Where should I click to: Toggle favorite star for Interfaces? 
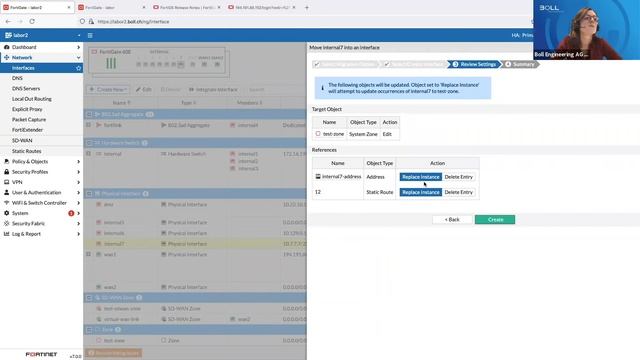(78, 68)
